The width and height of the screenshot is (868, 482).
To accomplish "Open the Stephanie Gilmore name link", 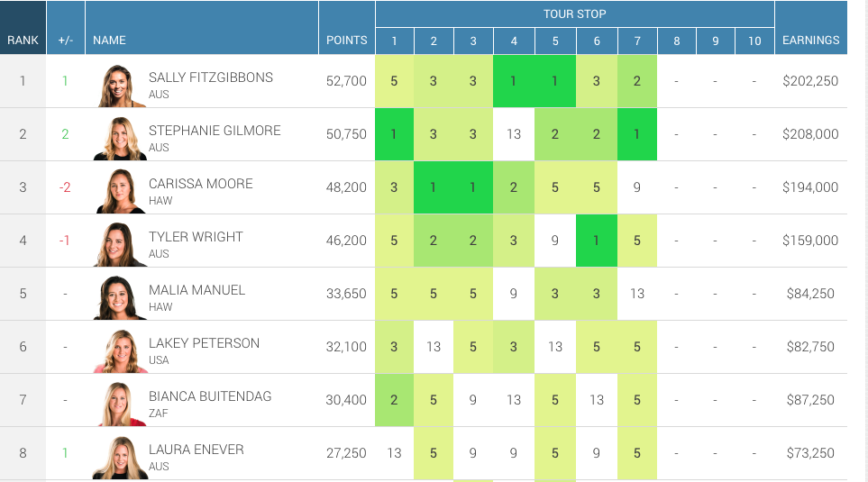I will tap(215, 131).
